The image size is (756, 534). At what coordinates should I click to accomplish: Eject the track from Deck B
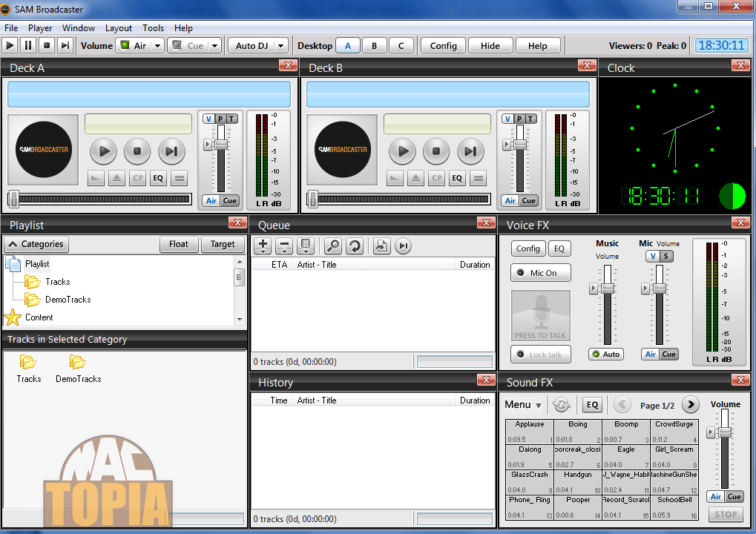415,178
